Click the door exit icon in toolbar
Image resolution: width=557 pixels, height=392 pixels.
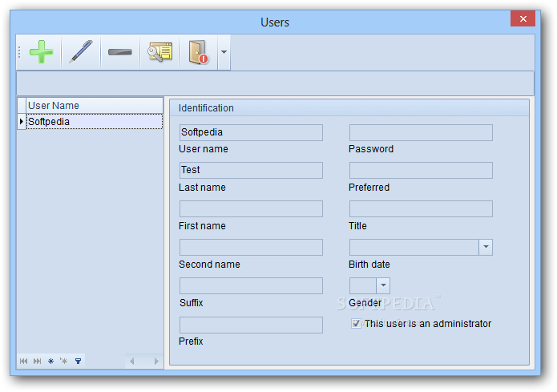tap(198, 52)
